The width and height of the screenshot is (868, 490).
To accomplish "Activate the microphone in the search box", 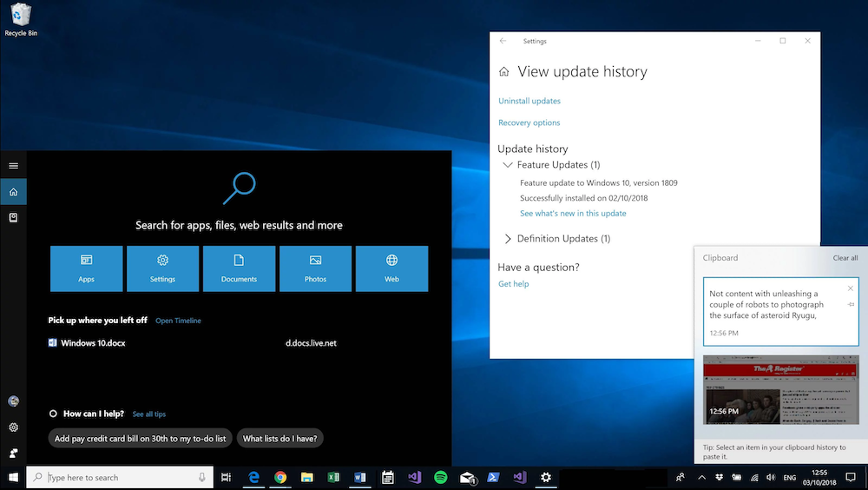I will pos(202,477).
